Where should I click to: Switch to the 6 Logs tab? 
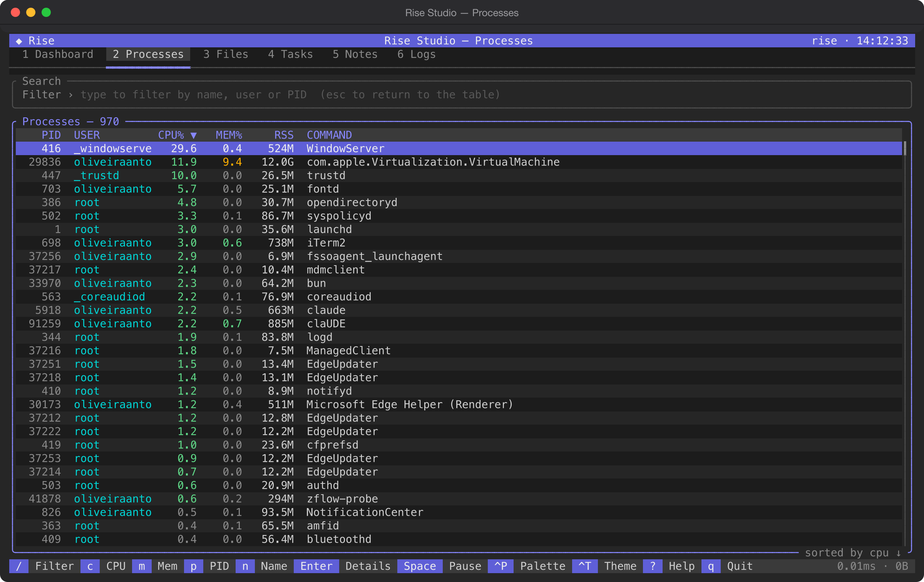(x=417, y=54)
